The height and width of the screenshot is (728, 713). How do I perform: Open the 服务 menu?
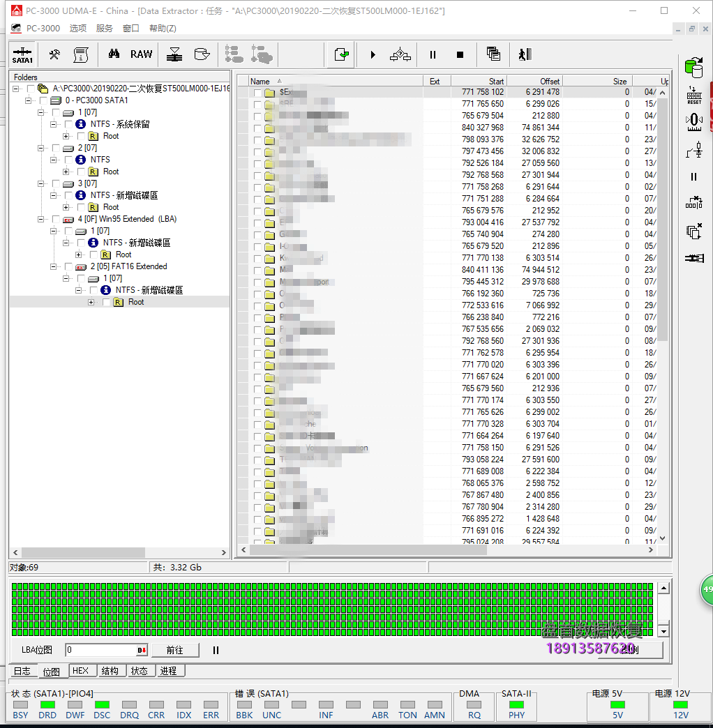(104, 29)
